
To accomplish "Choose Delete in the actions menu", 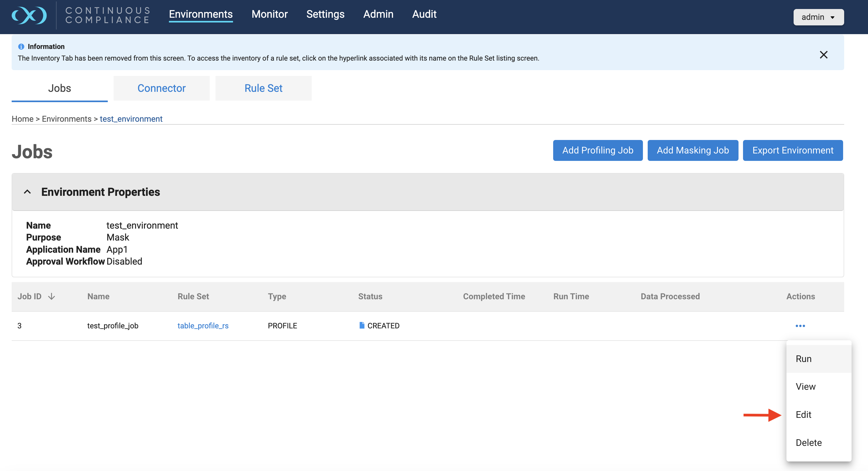I will pos(808,442).
